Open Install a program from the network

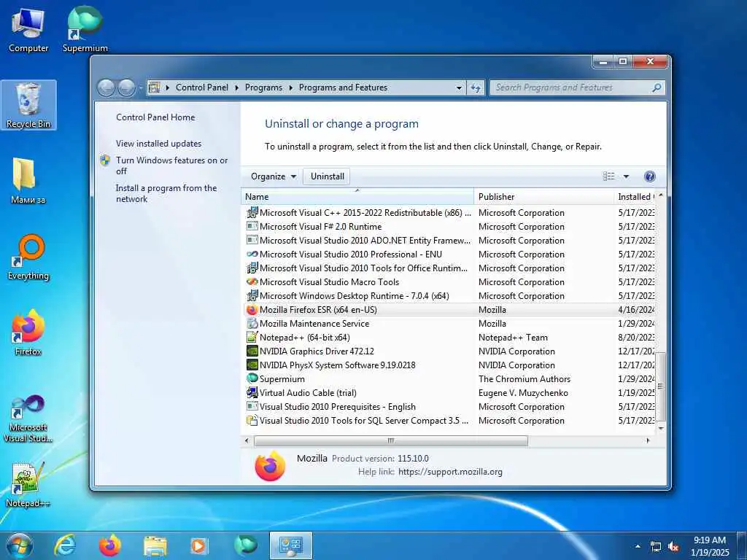166,193
